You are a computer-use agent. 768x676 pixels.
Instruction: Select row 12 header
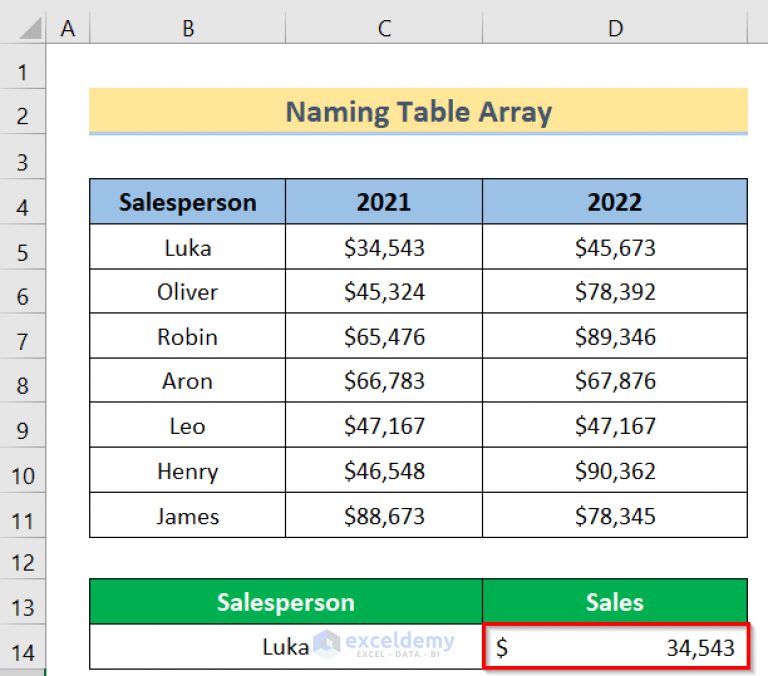[x=23, y=558]
